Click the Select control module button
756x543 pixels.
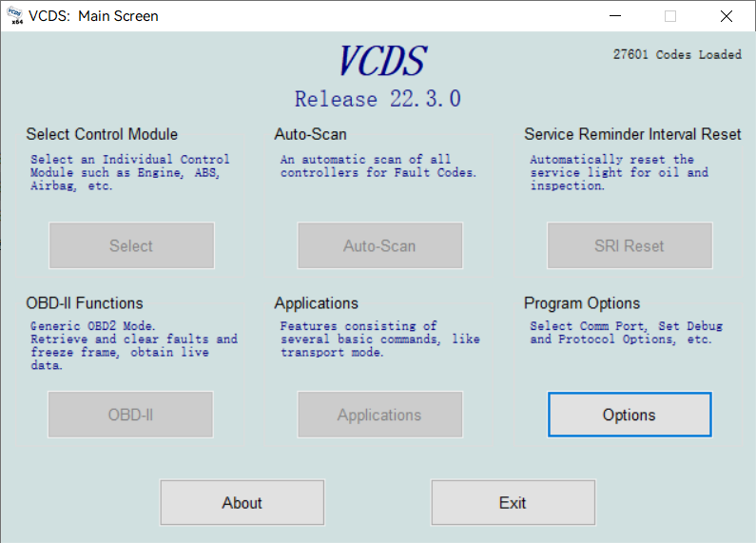click(131, 245)
